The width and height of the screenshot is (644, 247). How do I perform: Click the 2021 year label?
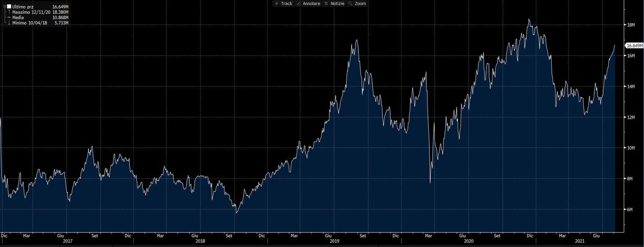point(580,241)
